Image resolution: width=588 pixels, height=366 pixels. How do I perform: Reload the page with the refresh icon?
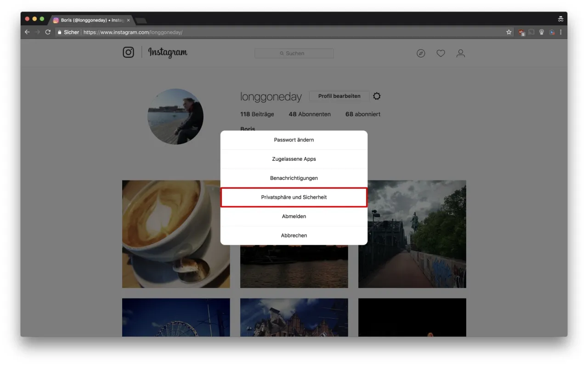coord(48,32)
